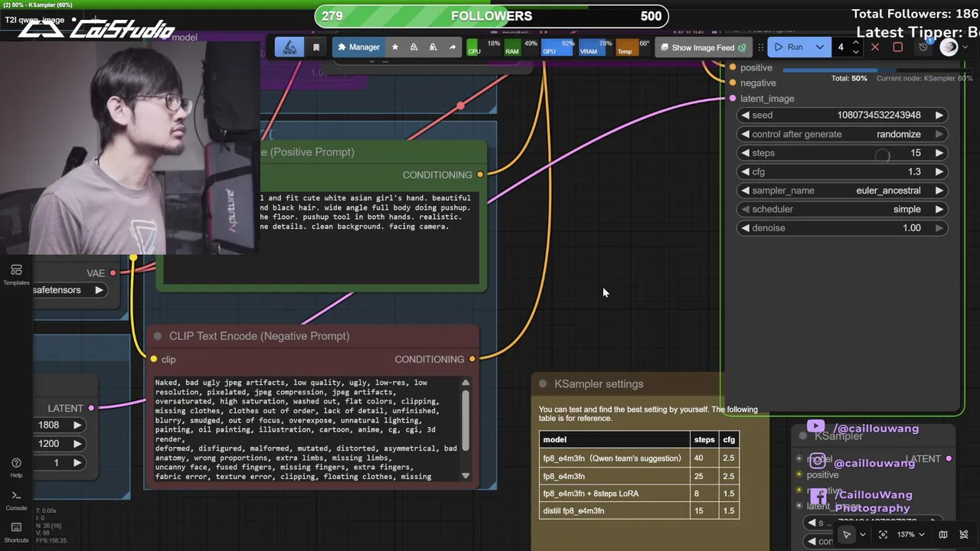The height and width of the screenshot is (551, 980).
Task: Click the positive prompt CONDITIONING output port
Action: coord(480,174)
